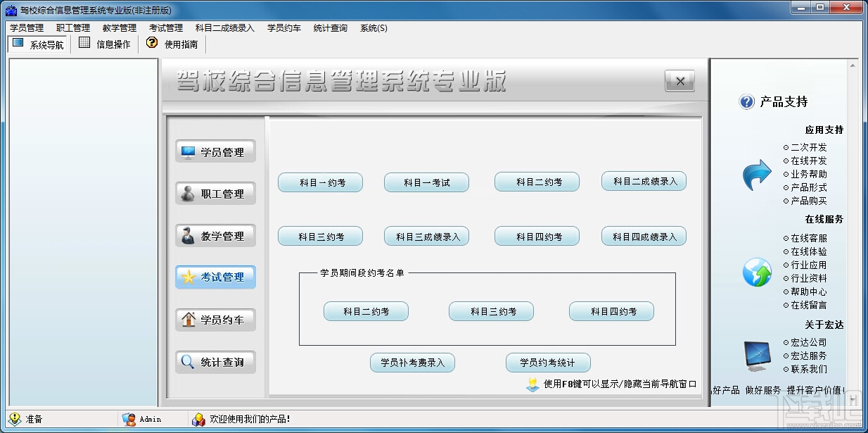Open the 考试管理 menu
The width and height of the screenshot is (868, 433).
coord(166,28)
